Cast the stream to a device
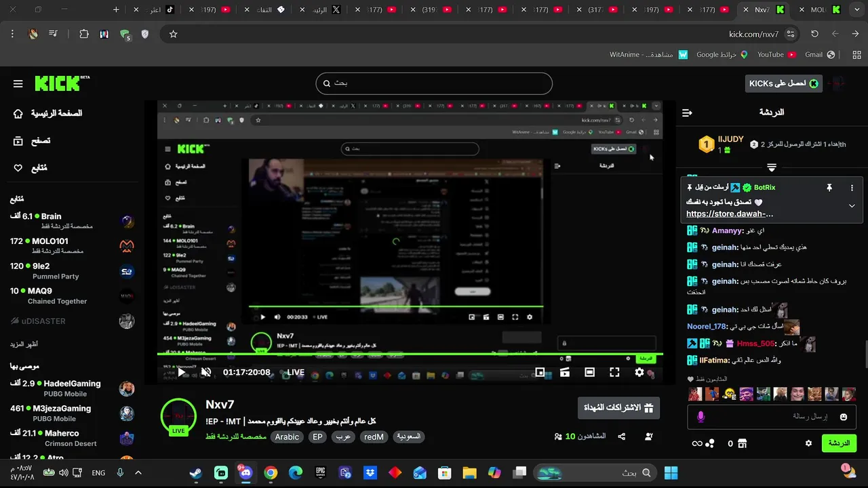This screenshot has width=868, height=488. (x=564, y=372)
